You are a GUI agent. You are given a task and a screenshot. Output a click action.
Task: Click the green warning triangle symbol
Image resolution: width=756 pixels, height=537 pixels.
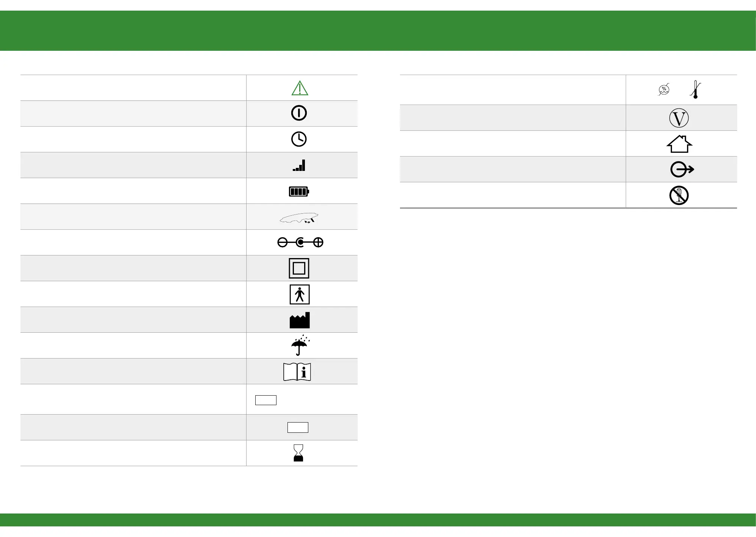click(300, 88)
